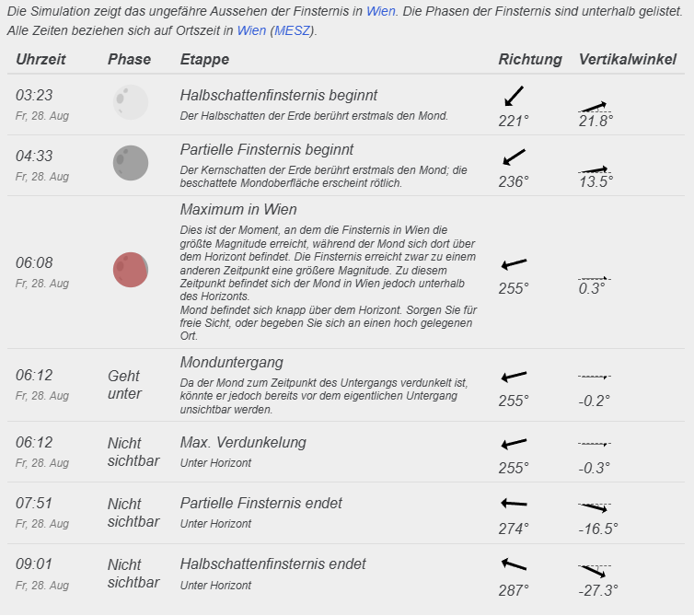The width and height of the screenshot is (694, 616).
Task: Click the 287° direction arrow icon
Action: point(514,564)
